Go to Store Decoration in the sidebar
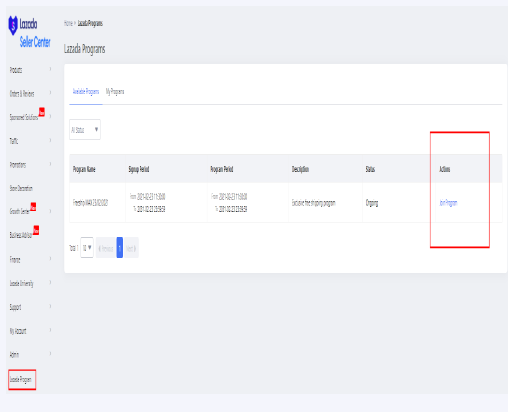The height and width of the screenshot is (412, 508). click(x=21, y=188)
